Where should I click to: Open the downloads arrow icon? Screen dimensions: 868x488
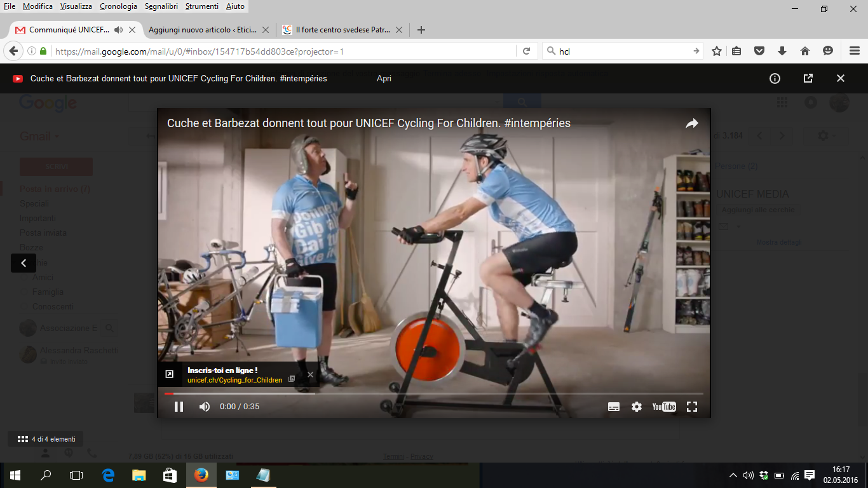(x=782, y=51)
